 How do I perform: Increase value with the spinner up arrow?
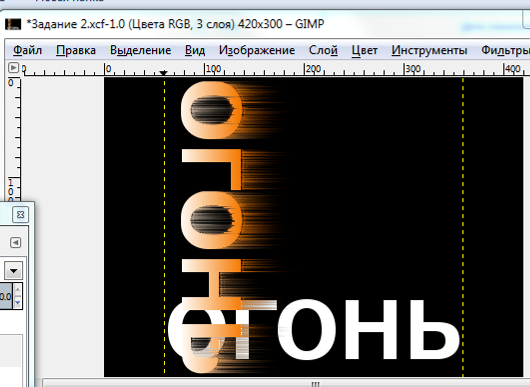tap(18, 289)
